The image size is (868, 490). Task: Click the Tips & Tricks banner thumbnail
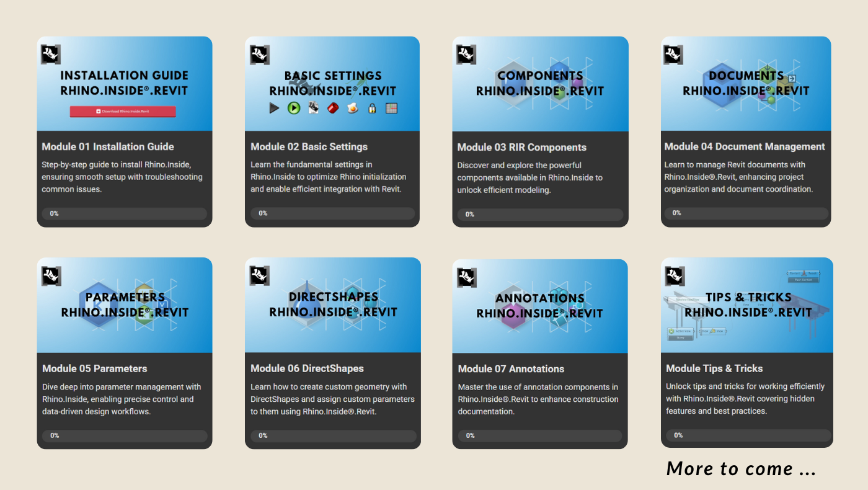coord(746,305)
